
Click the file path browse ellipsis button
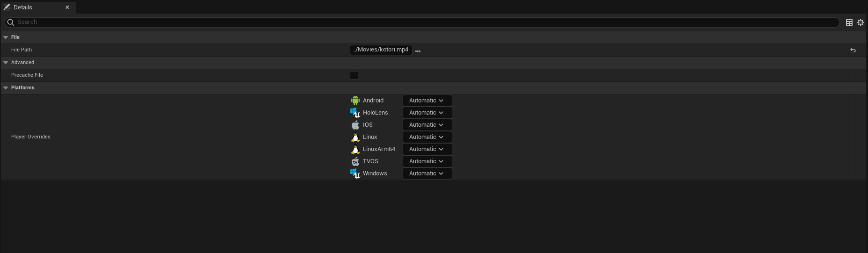click(x=418, y=51)
